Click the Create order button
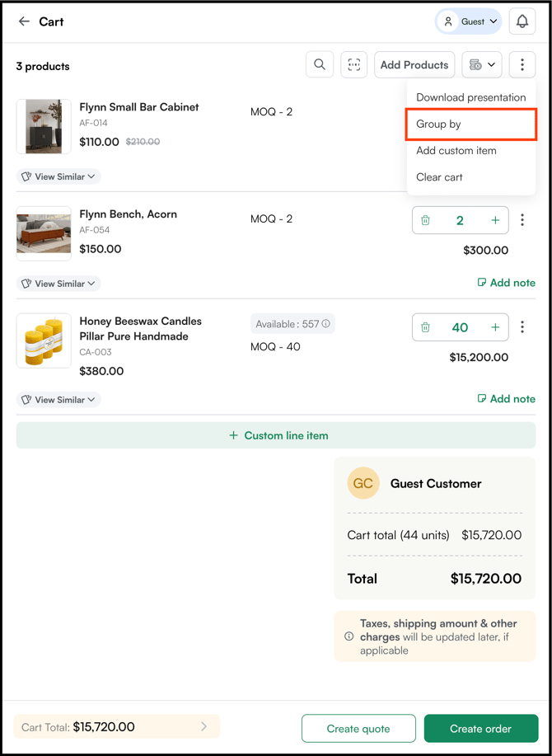This screenshot has width=552, height=756. (481, 729)
